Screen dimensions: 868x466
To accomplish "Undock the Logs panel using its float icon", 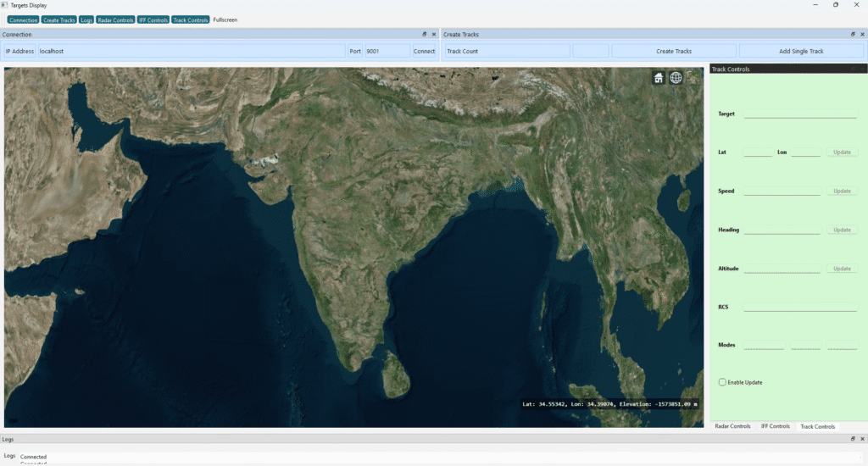I will click(x=854, y=439).
